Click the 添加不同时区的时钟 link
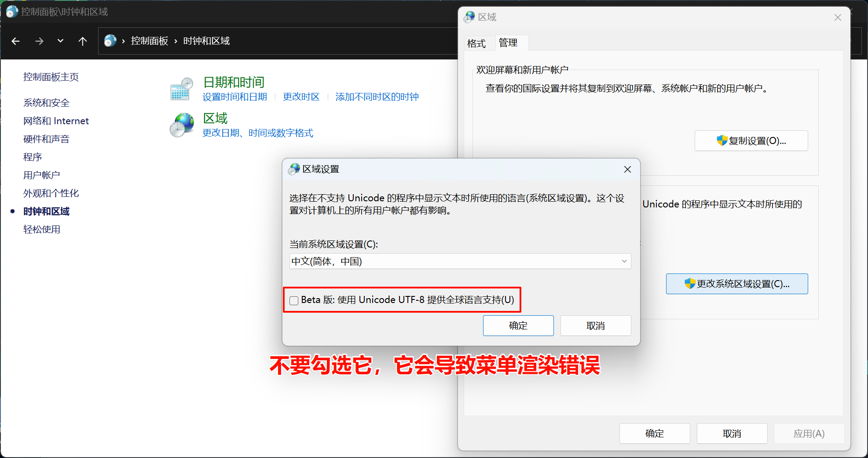 377,97
